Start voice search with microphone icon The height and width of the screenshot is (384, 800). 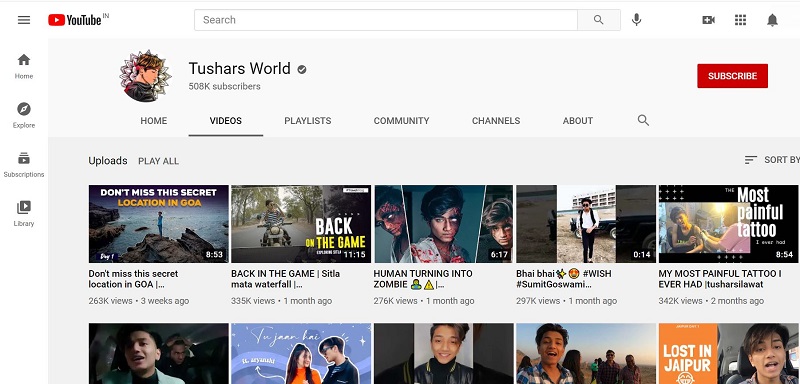click(636, 20)
